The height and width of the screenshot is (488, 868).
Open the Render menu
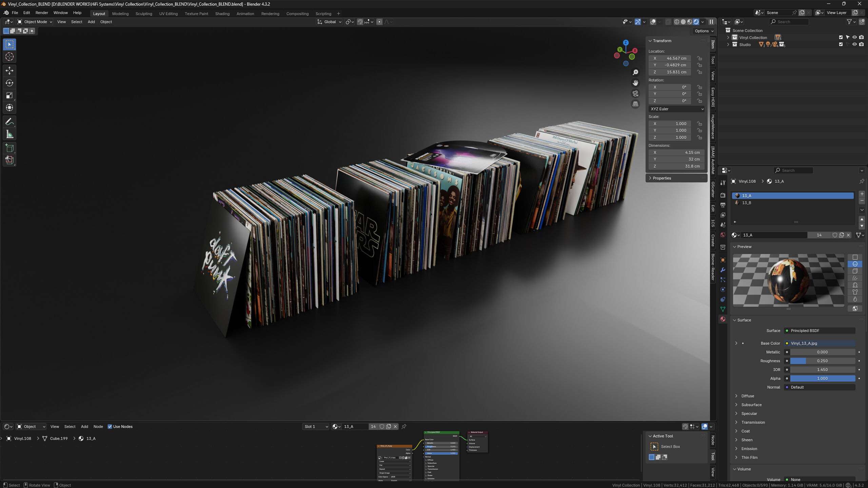coord(42,13)
